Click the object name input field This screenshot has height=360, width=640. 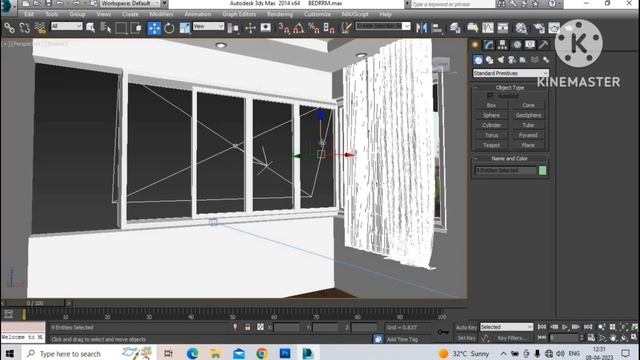[506, 171]
